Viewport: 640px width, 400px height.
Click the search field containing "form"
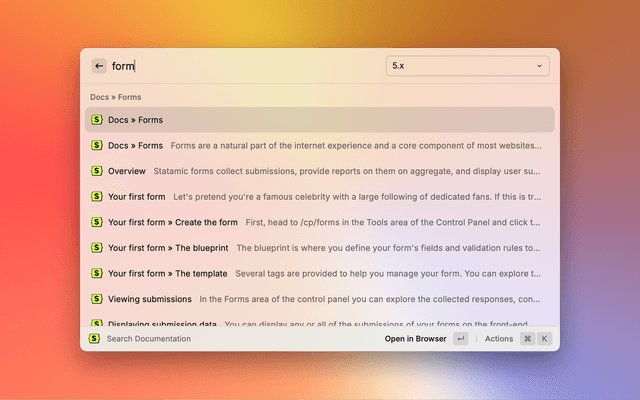click(x=240, y=66)
